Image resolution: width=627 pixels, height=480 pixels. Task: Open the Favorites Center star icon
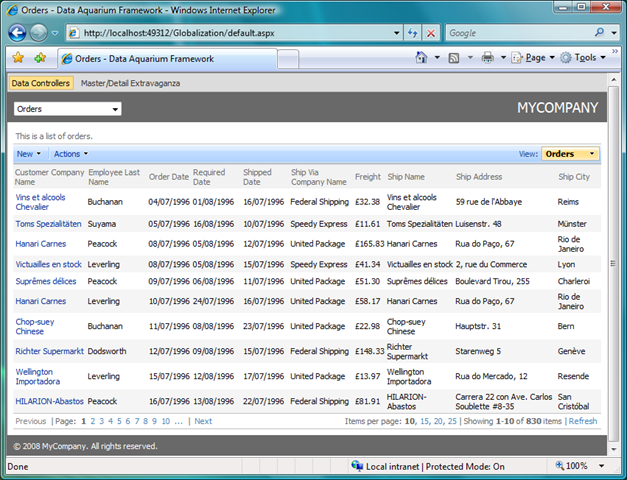(x=18, y=58)
